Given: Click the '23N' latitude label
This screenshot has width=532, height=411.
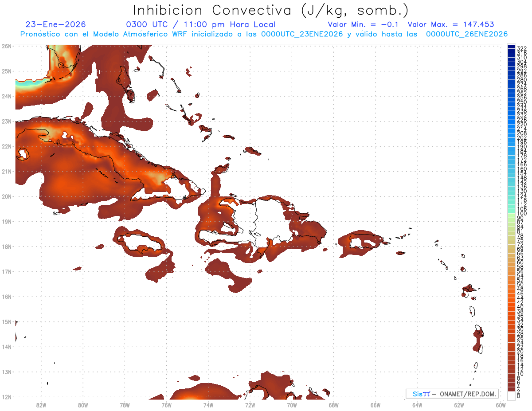Looking at the screenshot, I should click(7, 121).
